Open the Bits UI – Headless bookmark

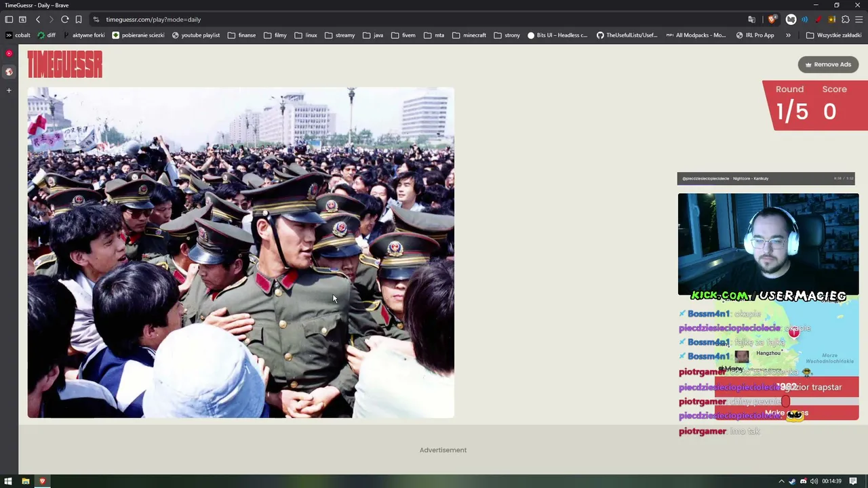[x=558, y=35]
